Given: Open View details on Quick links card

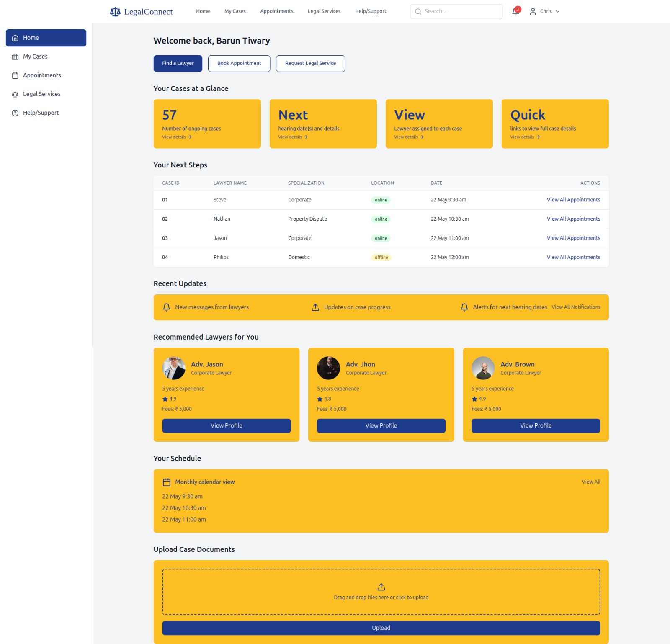Looking at the screenshot, I should click(x=525, y=137).
